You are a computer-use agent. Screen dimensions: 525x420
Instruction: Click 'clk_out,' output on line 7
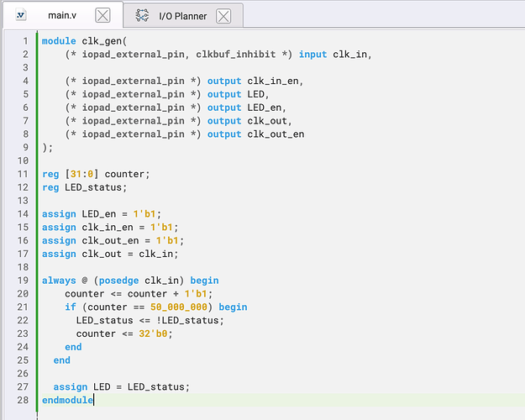click(x=270, y=121)
